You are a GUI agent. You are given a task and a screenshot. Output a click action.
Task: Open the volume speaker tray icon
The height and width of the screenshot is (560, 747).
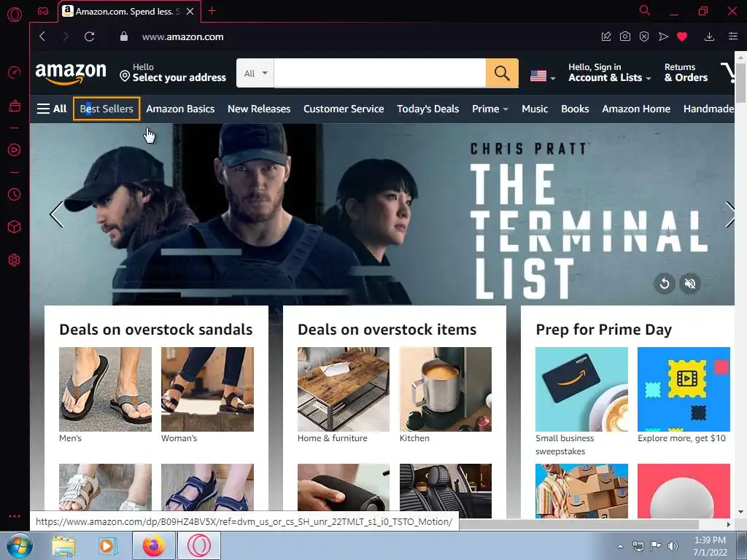[x=673, y=546]
